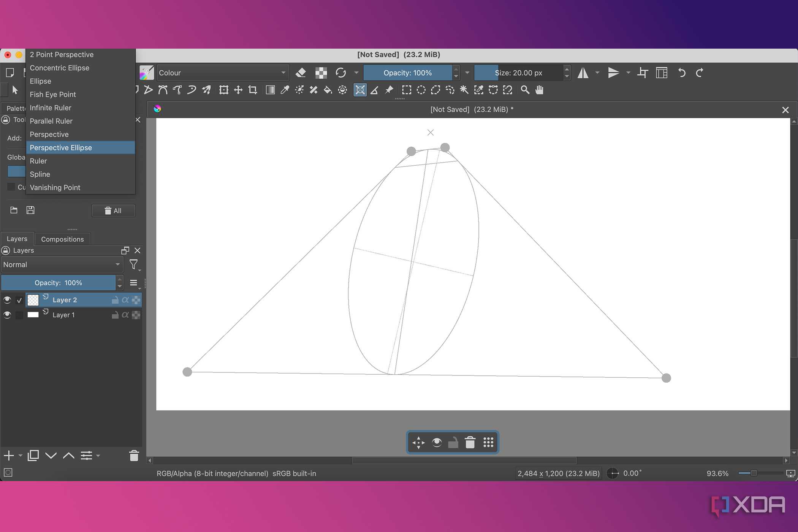This screenshot has width=798, height=532.
Task: Expand the layer properties dropdown arrow
Action: click(x=98, y=455)
